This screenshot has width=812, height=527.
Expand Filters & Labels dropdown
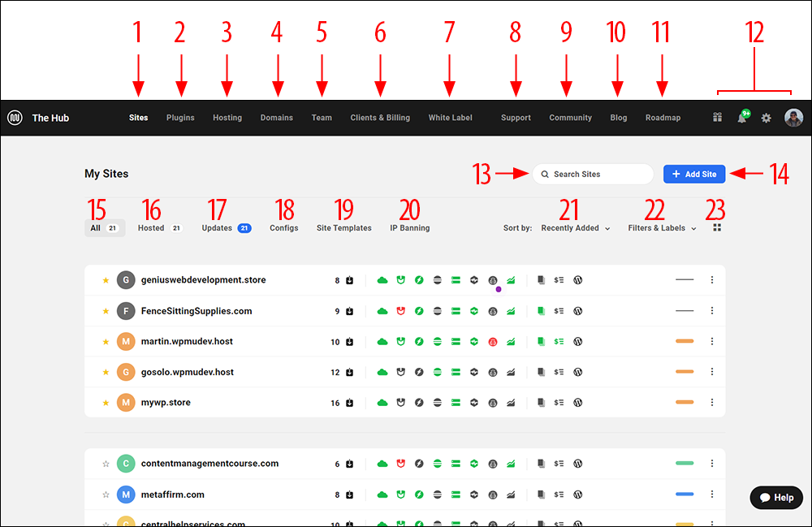662,228
